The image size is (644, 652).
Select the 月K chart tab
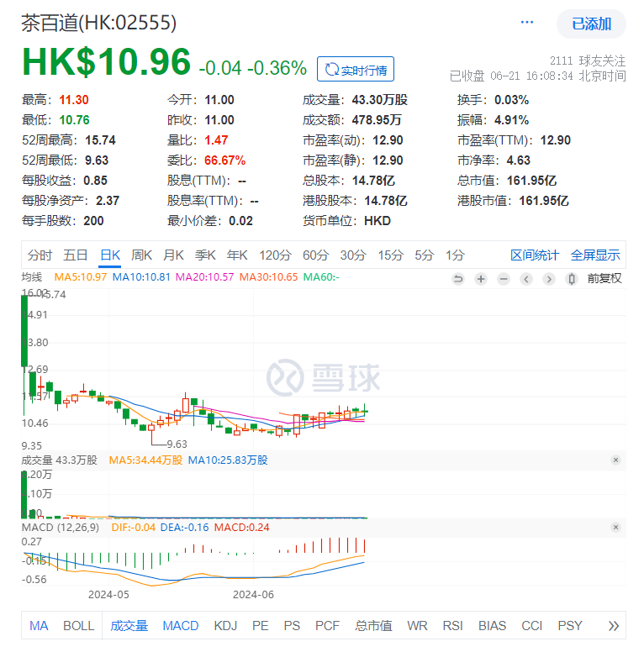click(x=173, y=255)
